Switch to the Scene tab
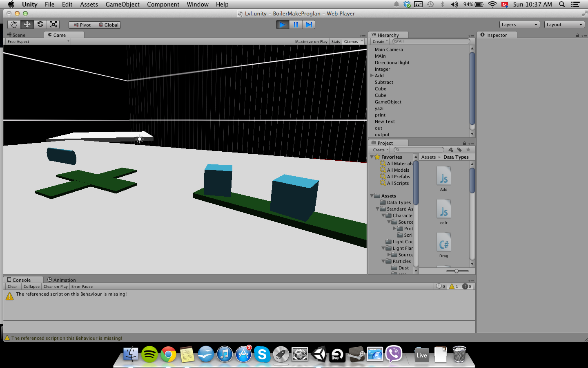 16,35
